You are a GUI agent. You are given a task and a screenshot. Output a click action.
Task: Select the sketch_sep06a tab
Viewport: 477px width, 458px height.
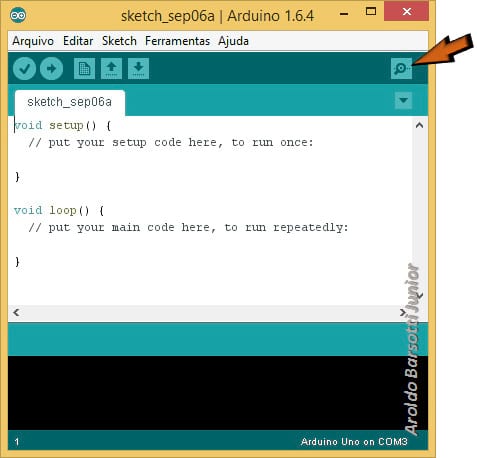tap(70, 102)
